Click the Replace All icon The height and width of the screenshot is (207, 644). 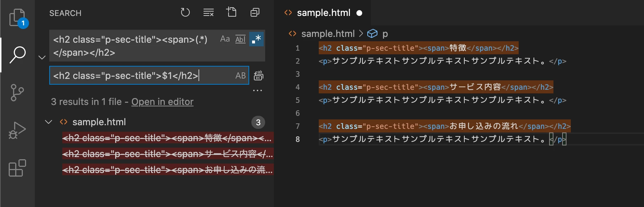(258, 76)
